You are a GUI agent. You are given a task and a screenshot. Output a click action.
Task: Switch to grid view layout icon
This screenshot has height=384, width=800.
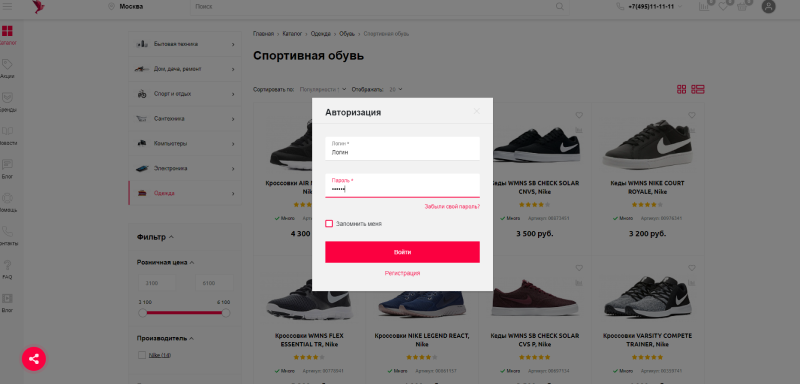[682, 89]
